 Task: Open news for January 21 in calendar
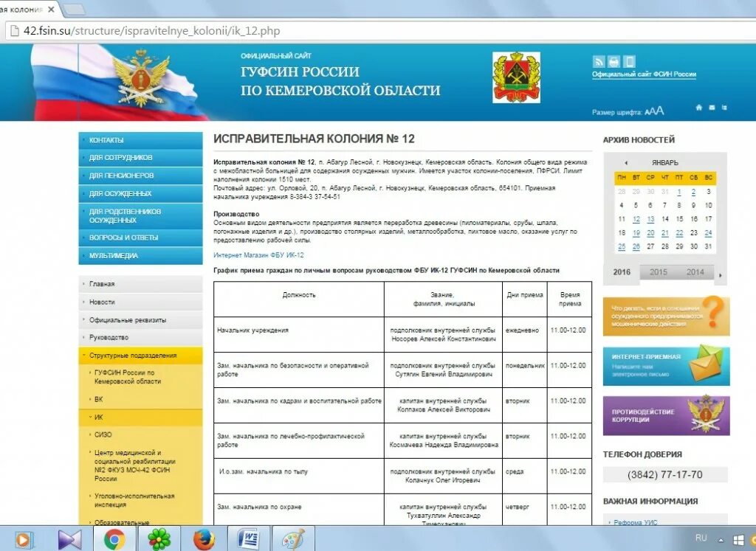tap(665, 233)
